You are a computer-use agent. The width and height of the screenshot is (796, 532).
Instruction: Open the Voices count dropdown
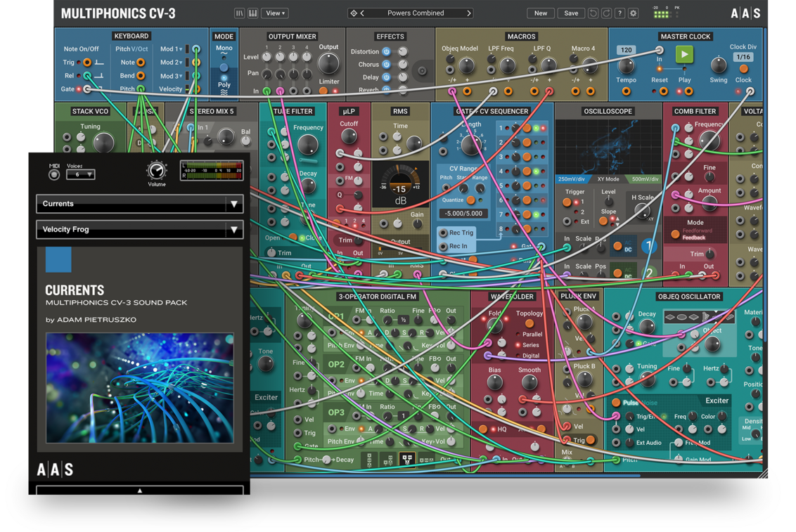click(x=81, y=174)
